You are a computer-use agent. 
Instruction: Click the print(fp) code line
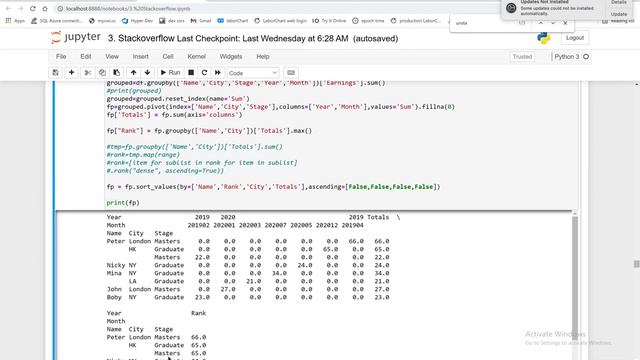(x=123, y=202)
